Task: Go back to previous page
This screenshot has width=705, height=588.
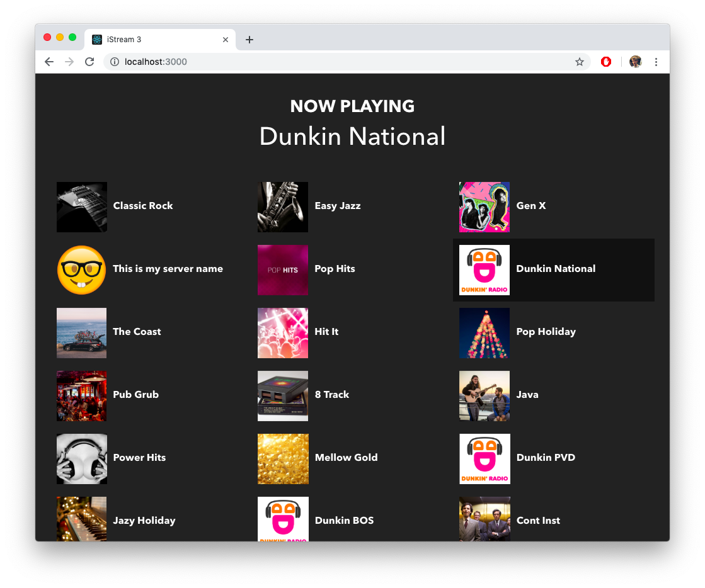Action: pyautogui.click(x=49, y=62)
